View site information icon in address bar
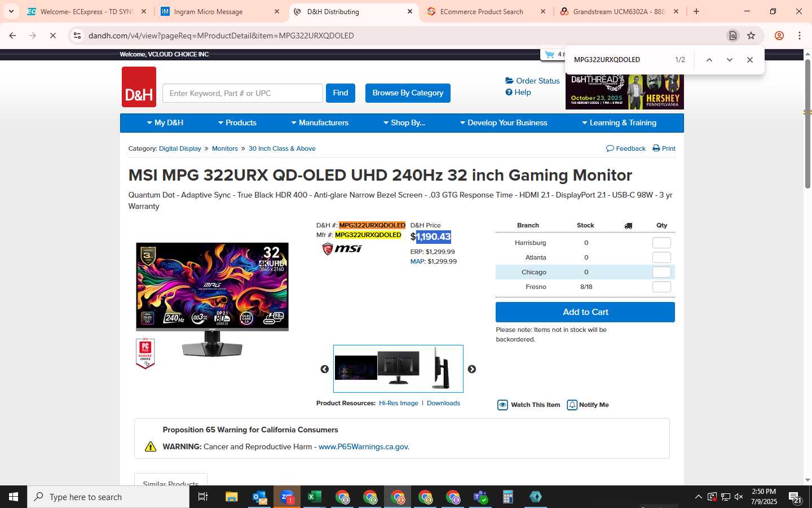This screenshot has width=812, height=508. (77, 36)
